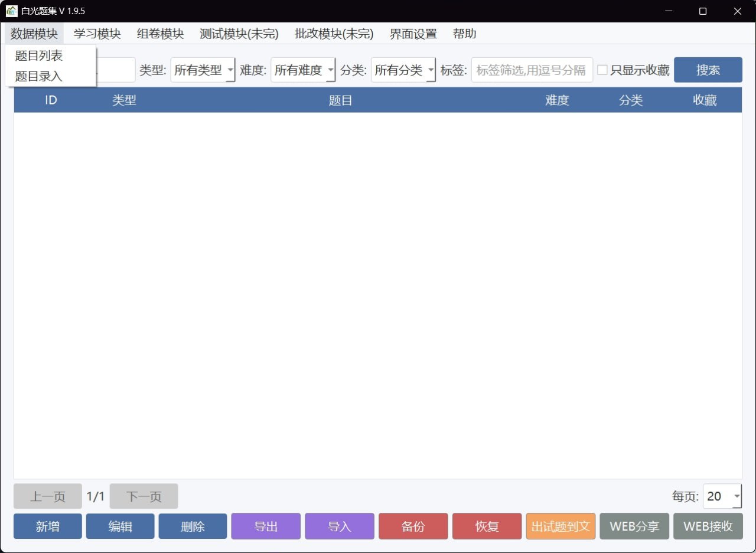
Task: Click the 编辑 edit button
Action: coord(120,526)
